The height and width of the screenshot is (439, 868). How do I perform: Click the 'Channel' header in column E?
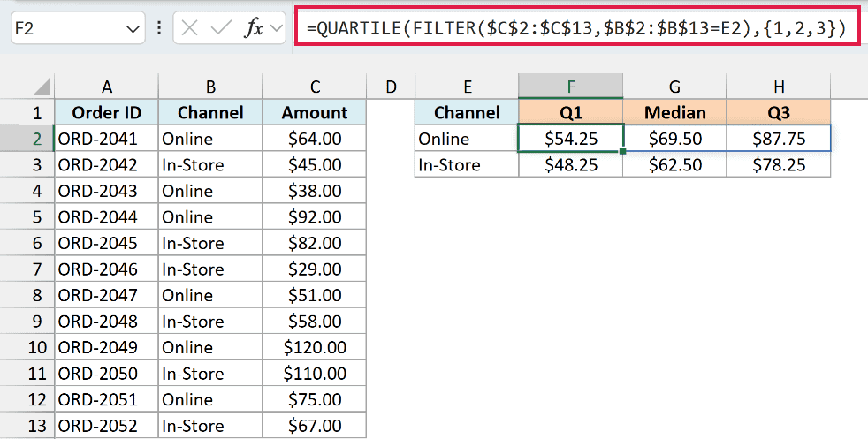click(468, 113)
